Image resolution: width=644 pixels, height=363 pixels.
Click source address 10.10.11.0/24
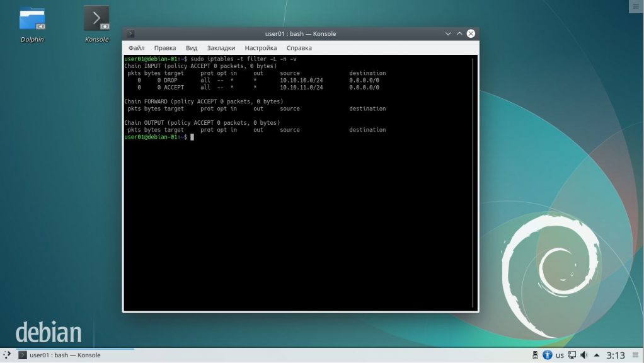tap(301, 87)
